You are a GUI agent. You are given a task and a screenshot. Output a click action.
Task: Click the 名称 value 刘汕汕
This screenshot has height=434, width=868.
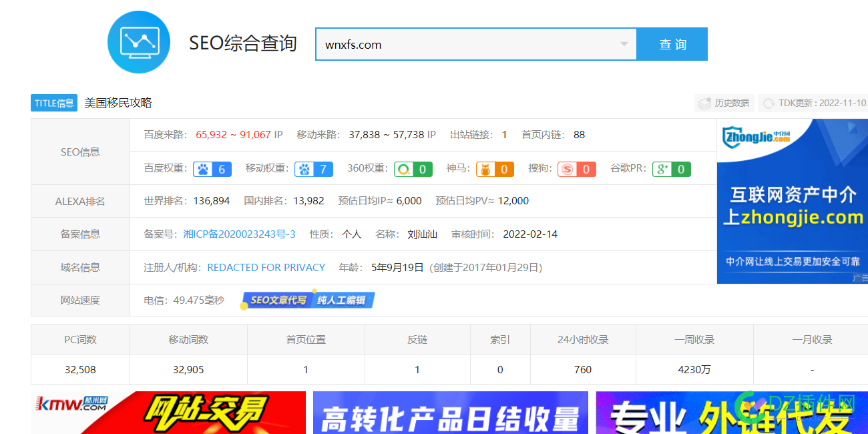coord(422,234)
